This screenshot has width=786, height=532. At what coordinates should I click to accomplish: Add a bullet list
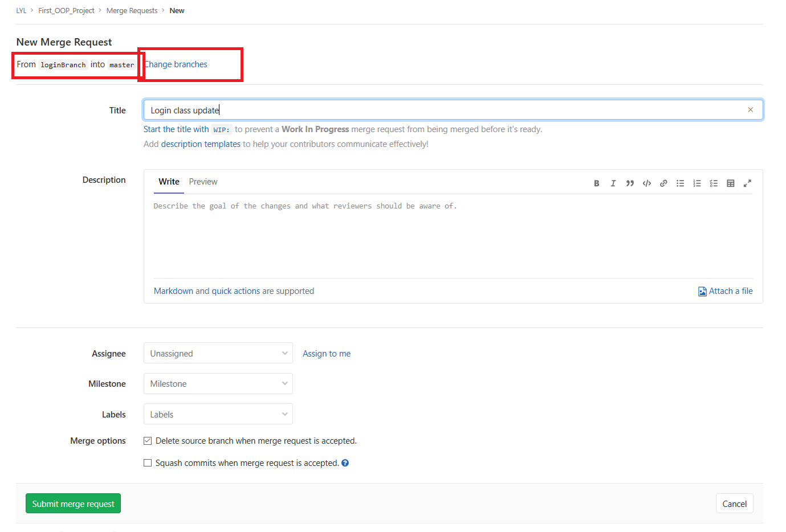[x=680, y=183]
